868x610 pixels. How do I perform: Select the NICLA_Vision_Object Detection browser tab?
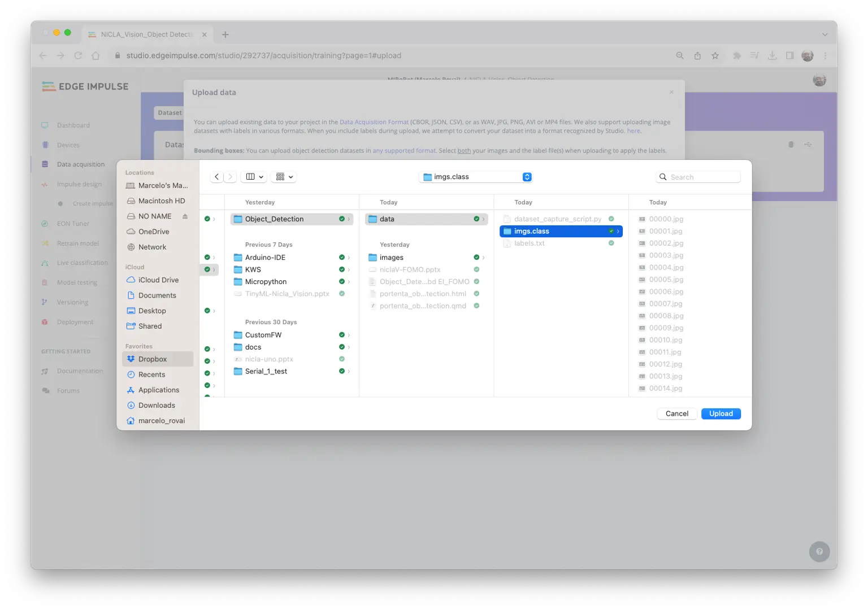click(x=146, y=34)
